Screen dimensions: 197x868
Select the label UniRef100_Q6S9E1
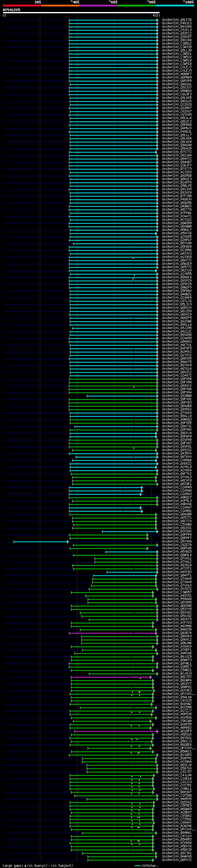tap(177, 484)
